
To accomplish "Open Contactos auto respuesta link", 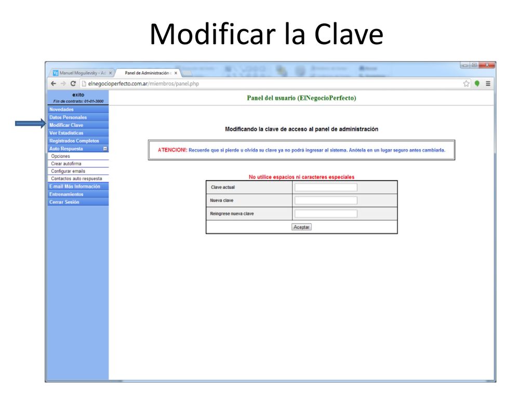I will (x=78, y=179).
